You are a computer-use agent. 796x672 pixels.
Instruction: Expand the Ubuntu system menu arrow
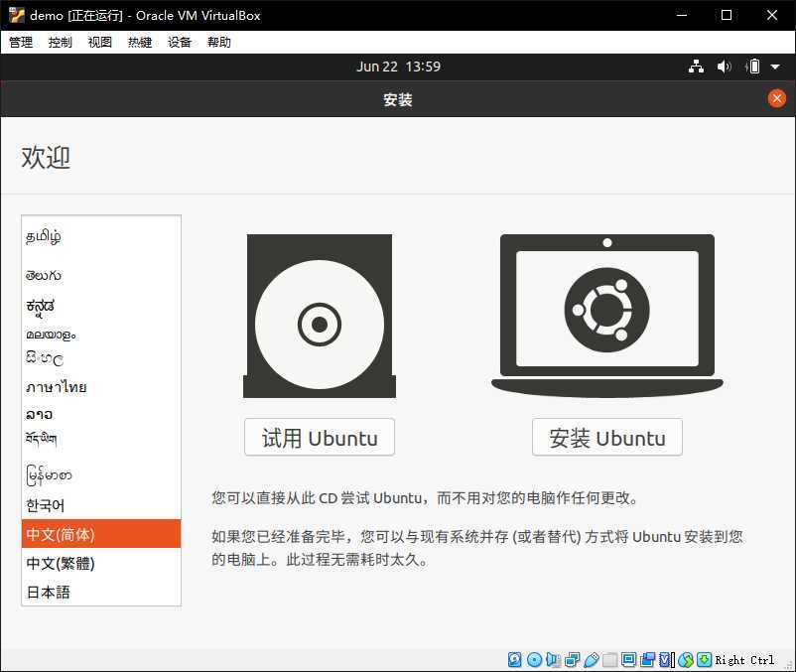point(775,67)
